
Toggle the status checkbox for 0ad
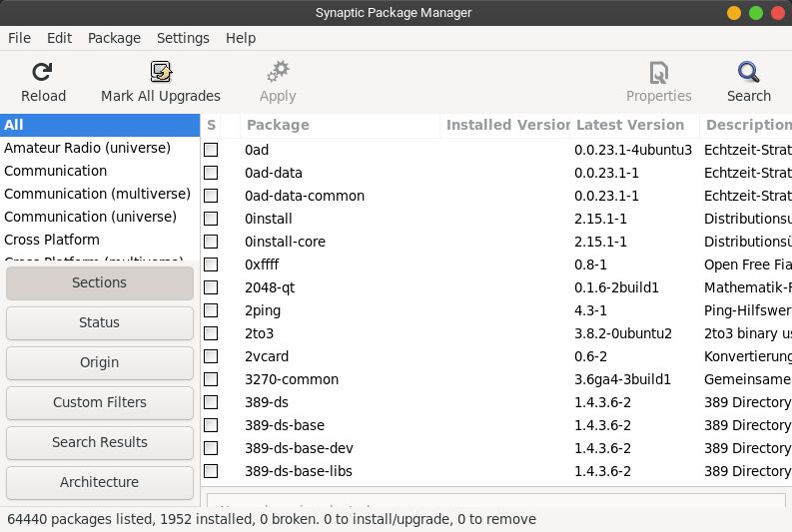point(211,150)
